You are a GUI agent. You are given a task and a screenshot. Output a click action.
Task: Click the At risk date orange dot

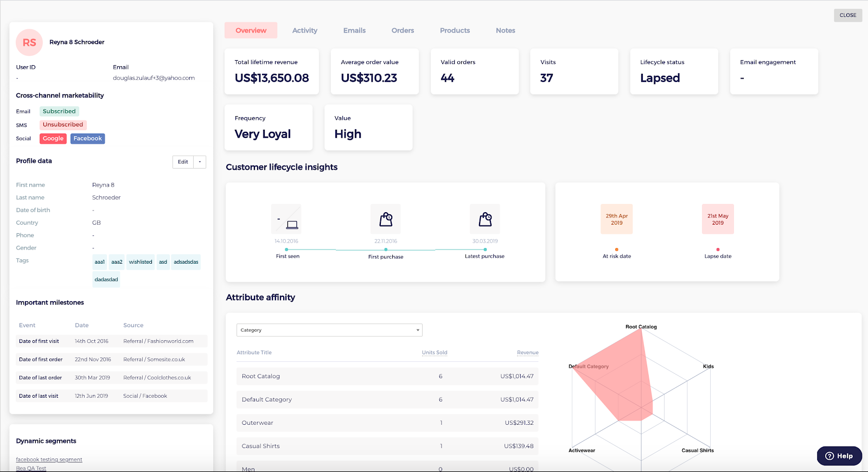[617, 250]
